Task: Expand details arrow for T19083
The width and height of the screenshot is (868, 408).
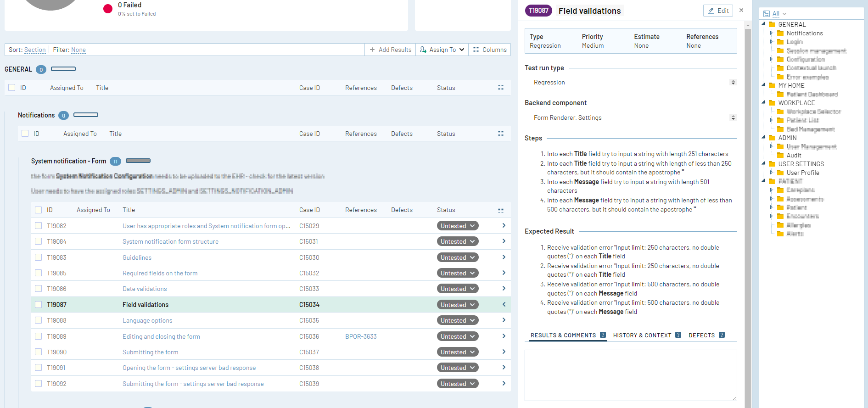Action: click(x=504, y=257)
